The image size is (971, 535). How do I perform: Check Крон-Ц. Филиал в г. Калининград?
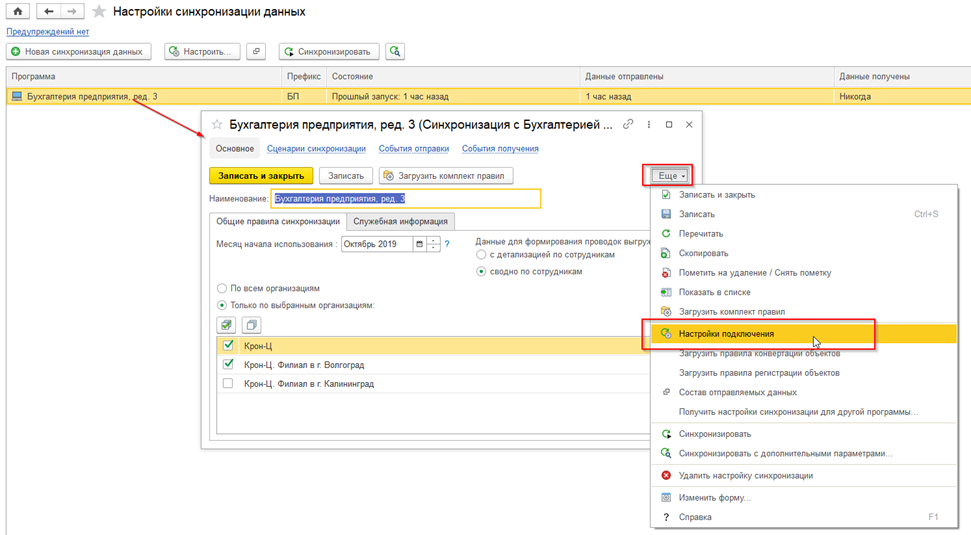click(228, 383)
